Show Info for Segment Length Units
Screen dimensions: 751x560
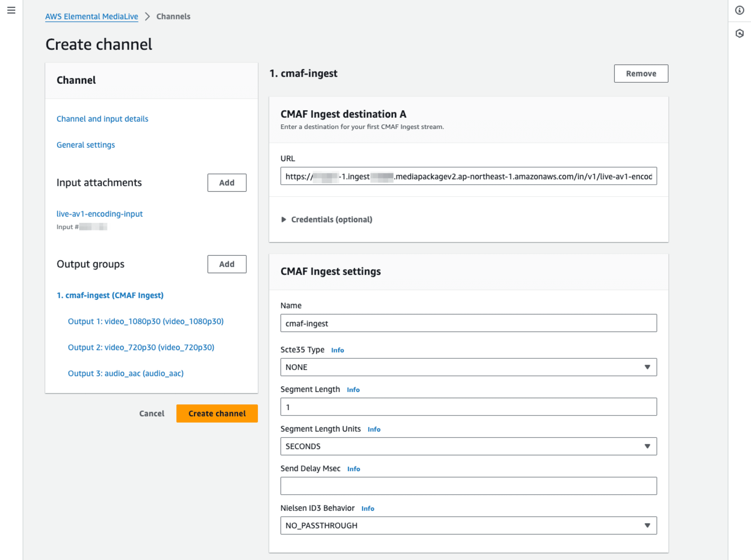tap(374, 429)
